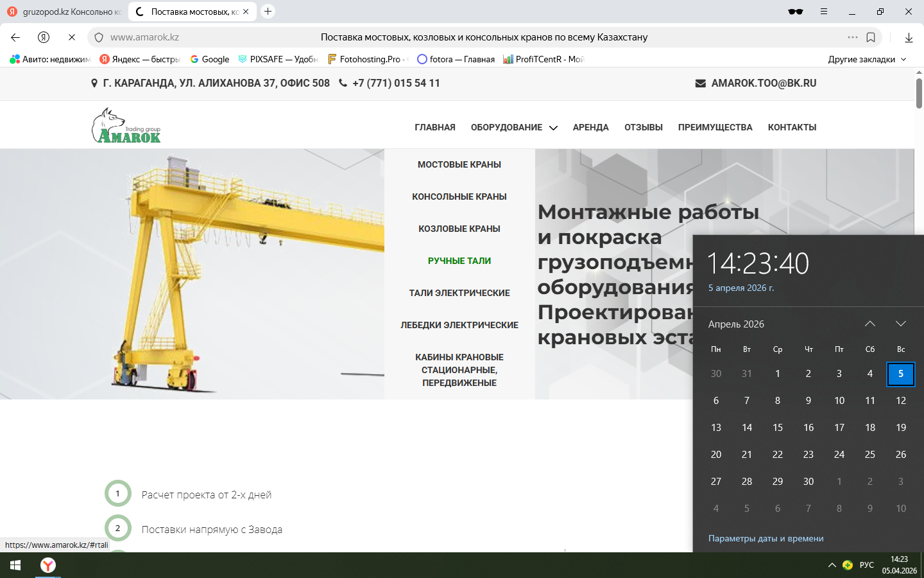Open the Windows Start menu

pos(15,565)
